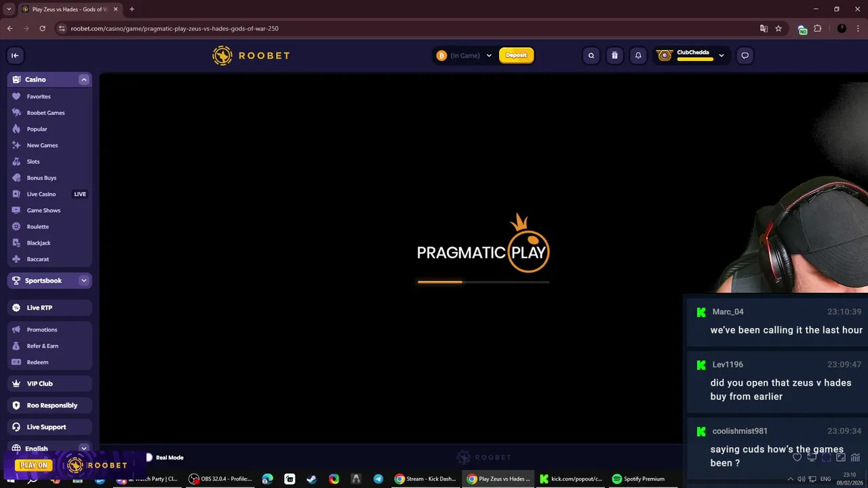Image resolution: width=868 pixels, height=488 pixels.
Task: Expand the Sportsbook section
Action: tap(84, 281)
